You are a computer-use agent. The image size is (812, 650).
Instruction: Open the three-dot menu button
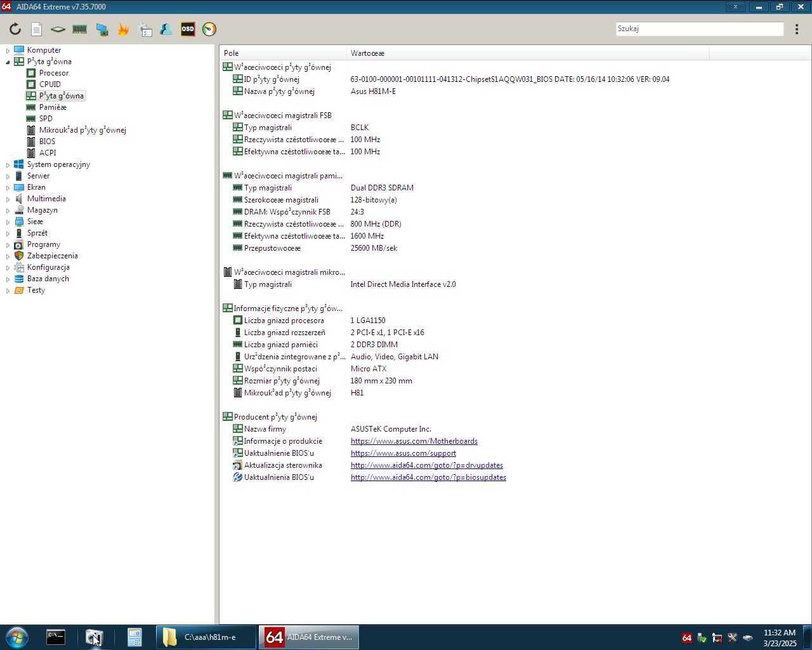(797, 29)
